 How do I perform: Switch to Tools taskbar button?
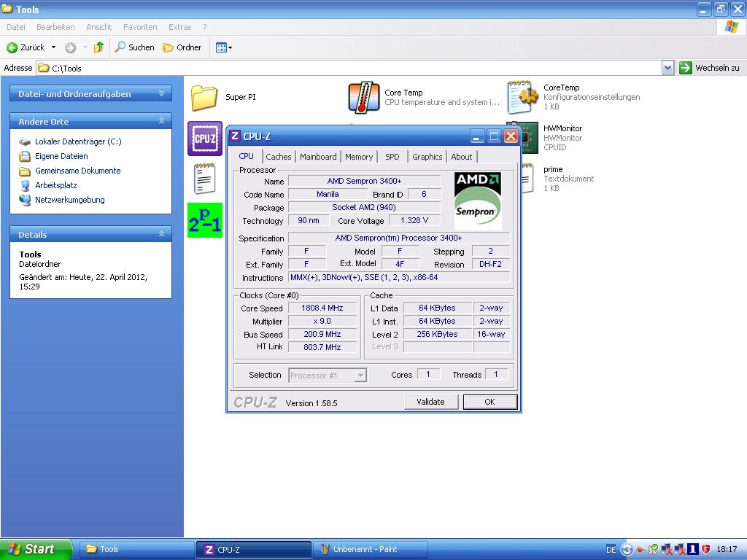point(136,549)
